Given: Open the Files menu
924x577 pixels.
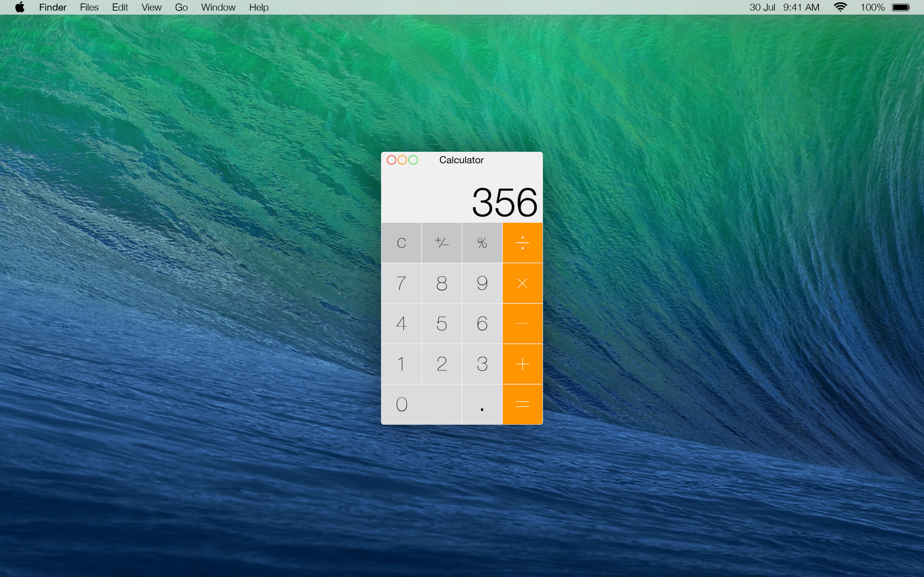Looking at the screenshot, I should (89, 8).
